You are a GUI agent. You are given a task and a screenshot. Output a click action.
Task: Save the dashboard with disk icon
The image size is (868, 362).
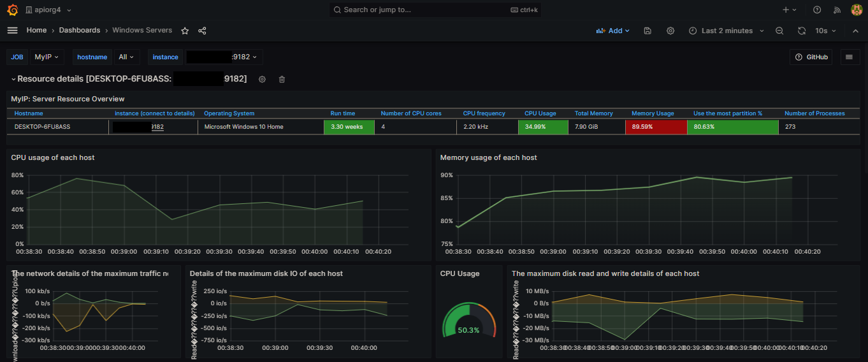[647, 31]
